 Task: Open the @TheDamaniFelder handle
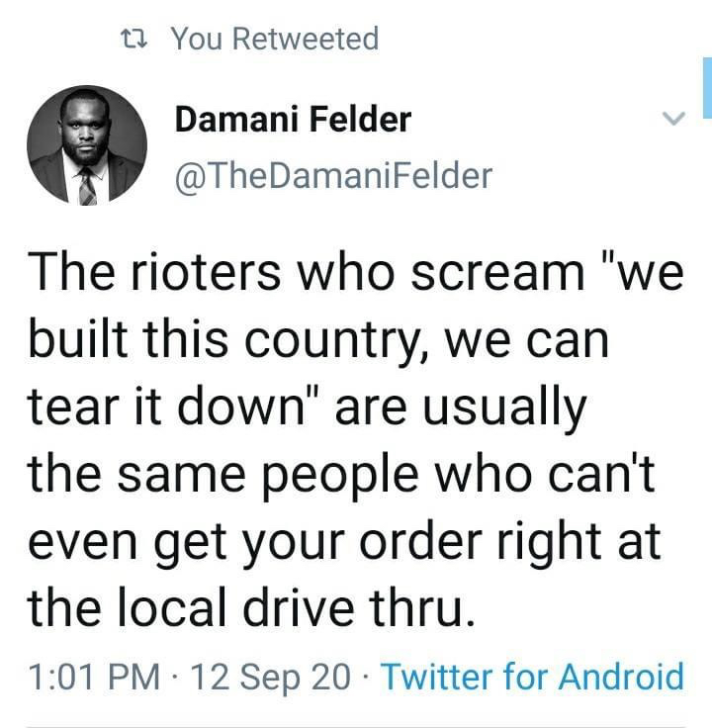[x=333, y=175]
